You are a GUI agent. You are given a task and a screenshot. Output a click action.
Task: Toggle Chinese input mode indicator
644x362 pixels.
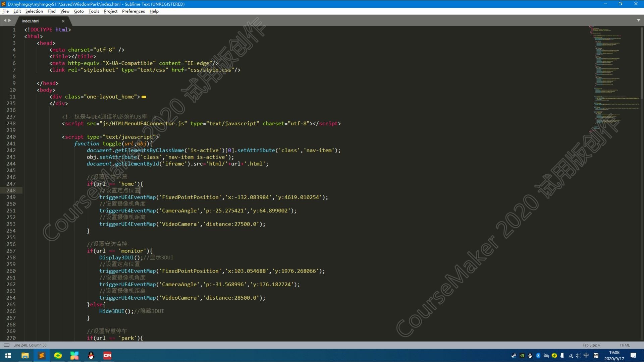(x=586, y=355)
